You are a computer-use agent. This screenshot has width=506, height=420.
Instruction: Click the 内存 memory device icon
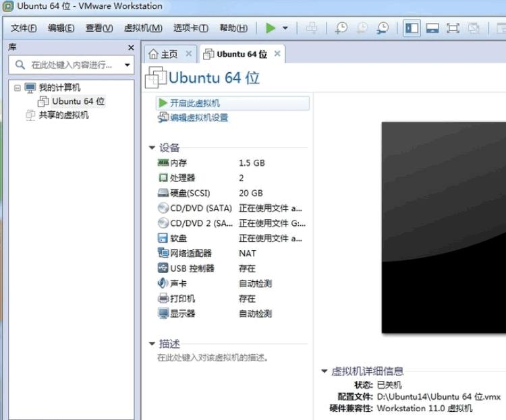[163, 162]
